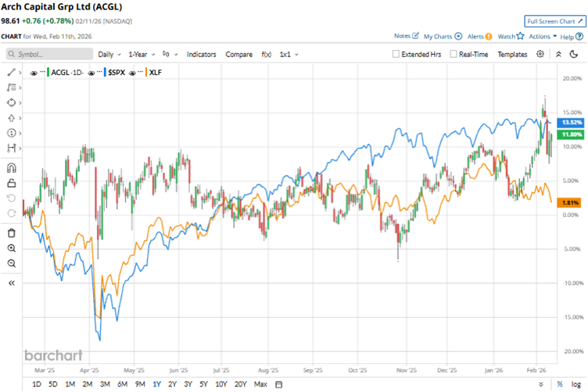Select the trend line drawing tool

tap(11, 72)
